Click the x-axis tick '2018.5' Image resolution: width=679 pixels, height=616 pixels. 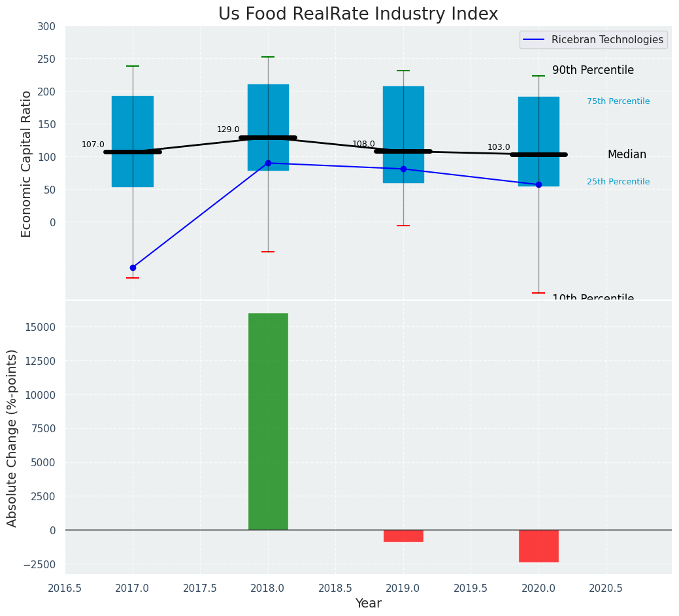click(x=336, y=589)
